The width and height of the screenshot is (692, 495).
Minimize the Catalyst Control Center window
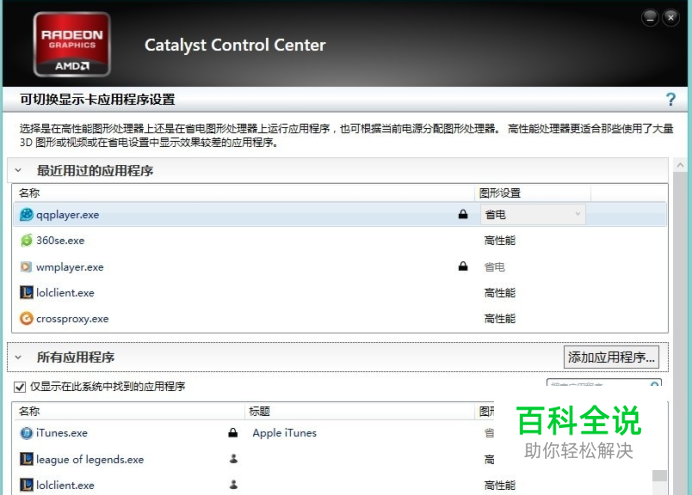pos(650,18)
